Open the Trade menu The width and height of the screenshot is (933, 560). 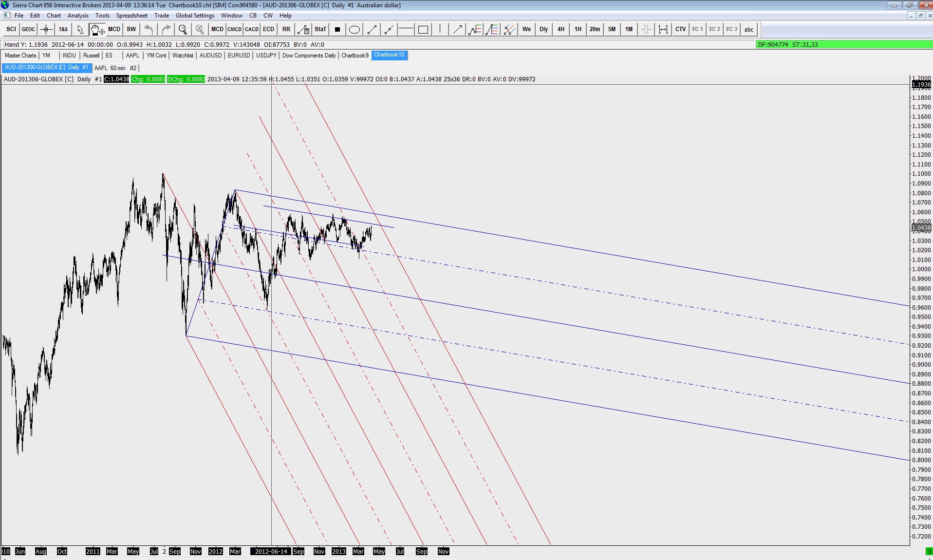(162, 16)
